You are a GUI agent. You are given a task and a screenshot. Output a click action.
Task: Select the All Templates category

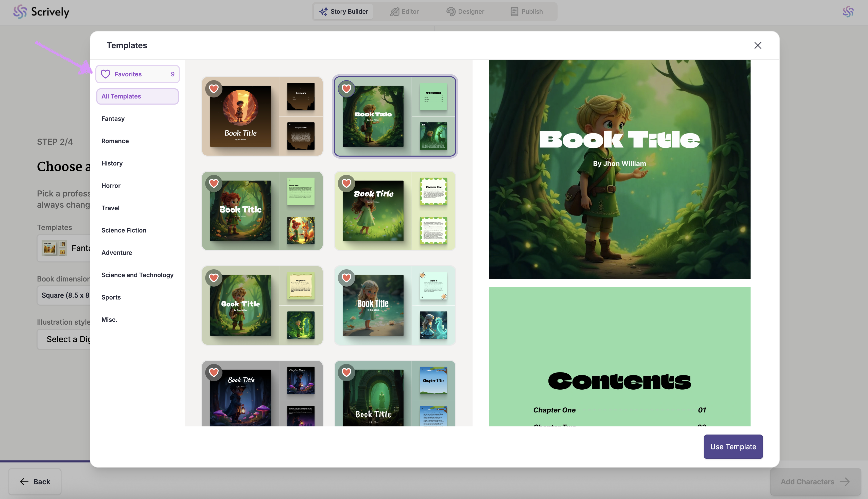tap(137, 96)
